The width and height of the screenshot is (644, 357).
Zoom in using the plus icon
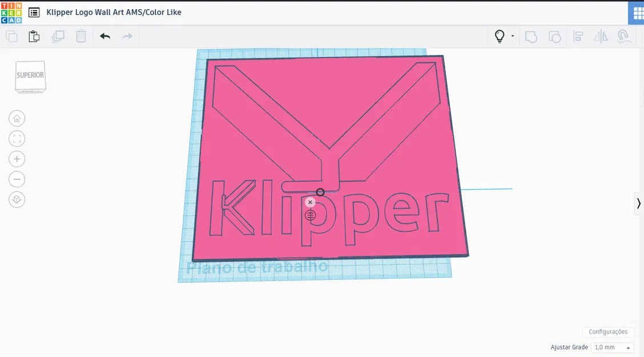[17, 159]
